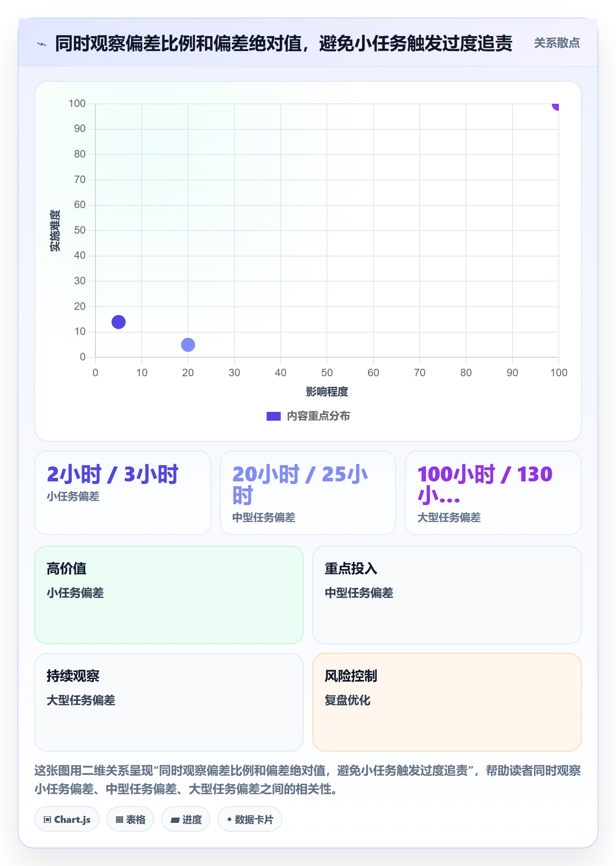Click 中型任务偏差 label under 20小时 / 25小时

[x=264, y=517]
